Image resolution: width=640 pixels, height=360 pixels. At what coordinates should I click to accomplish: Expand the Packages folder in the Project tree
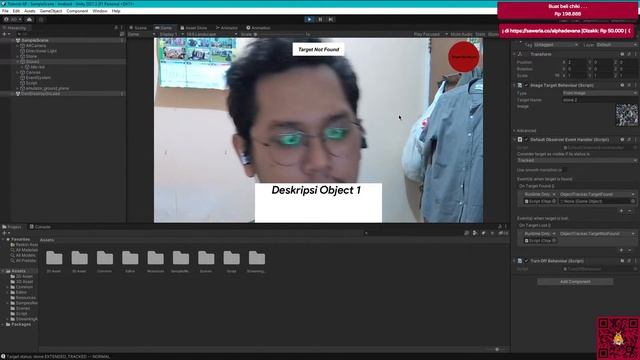point(3,324)
